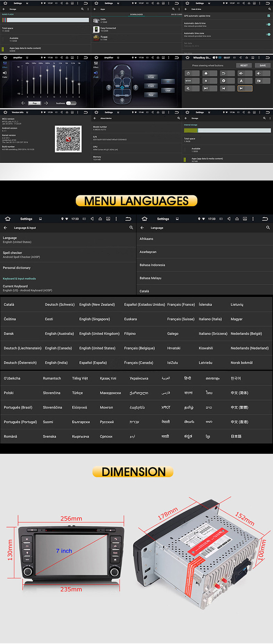
Task: Select back key in Wheelkey Study screen
Action: tap(227, 73)
